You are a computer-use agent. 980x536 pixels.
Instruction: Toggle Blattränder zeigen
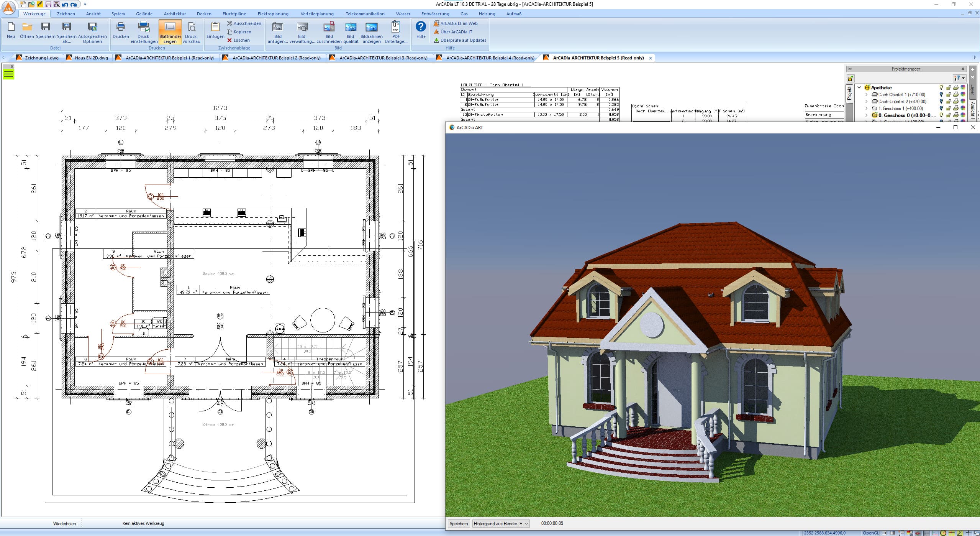[170, 33]
